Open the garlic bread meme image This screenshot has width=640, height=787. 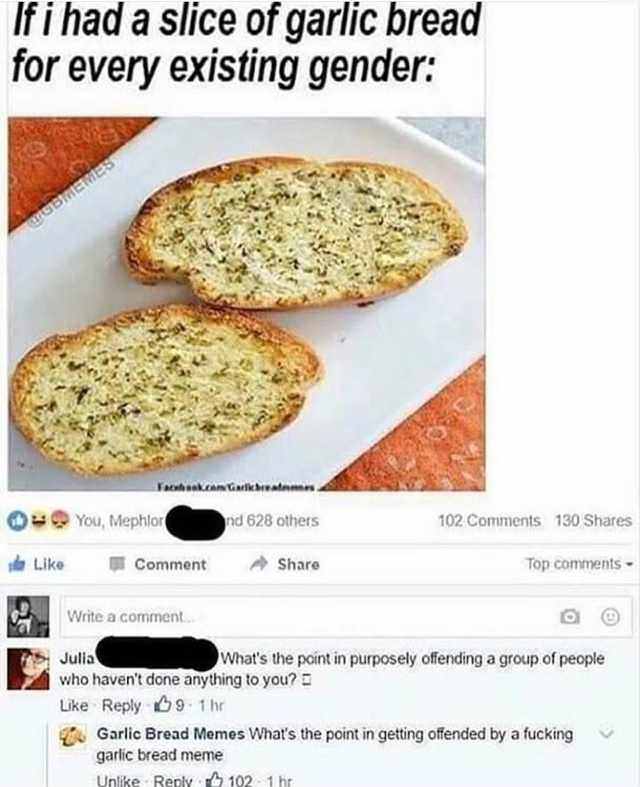[246, 304]
